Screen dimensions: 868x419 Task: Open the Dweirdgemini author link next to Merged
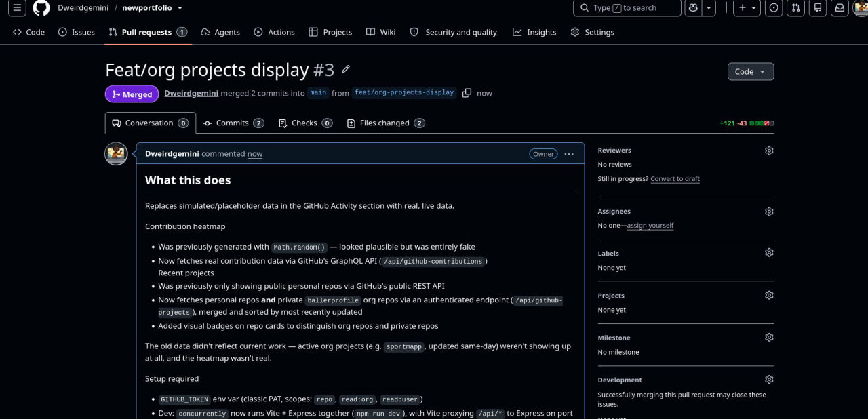point(191,93)
